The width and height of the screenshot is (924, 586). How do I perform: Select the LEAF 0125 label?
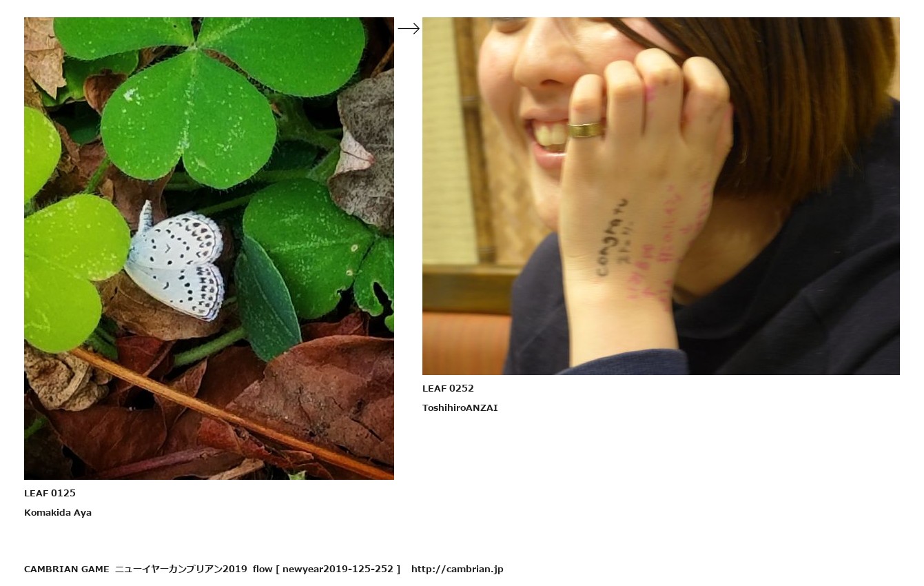click(50, 493)
